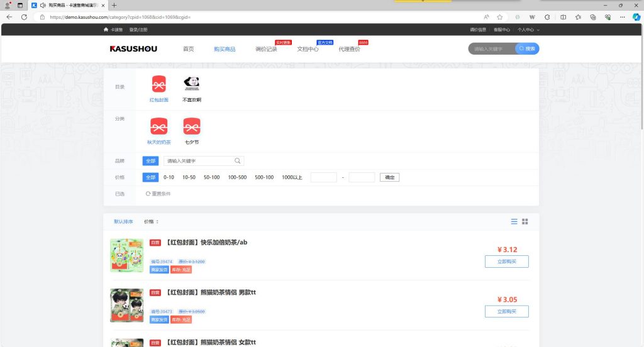Open browser Extensions puzzle icon

point(547,17)
